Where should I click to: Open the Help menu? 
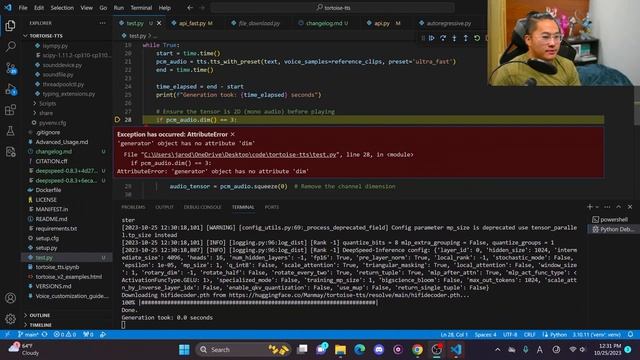pyautogui.click(x=164, y=7)
